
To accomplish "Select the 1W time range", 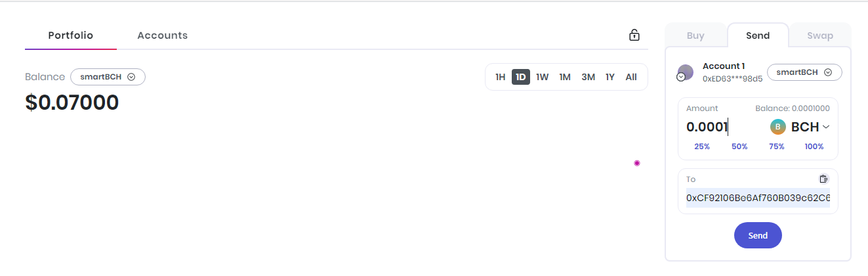I will 542,77.
